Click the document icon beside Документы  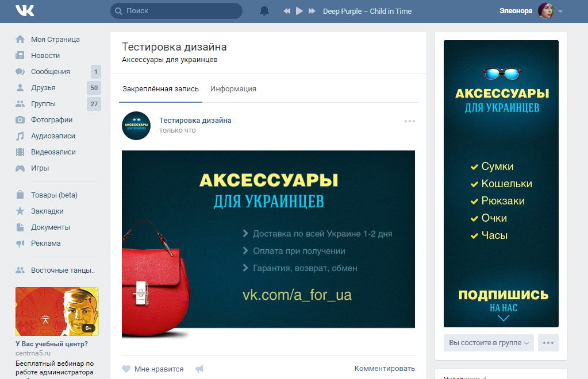(20, 227)
